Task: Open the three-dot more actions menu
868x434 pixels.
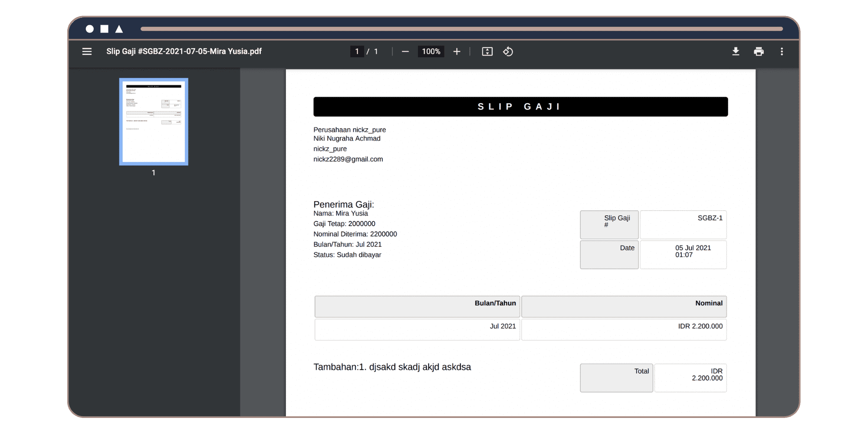Action: [x=782, y=52]
